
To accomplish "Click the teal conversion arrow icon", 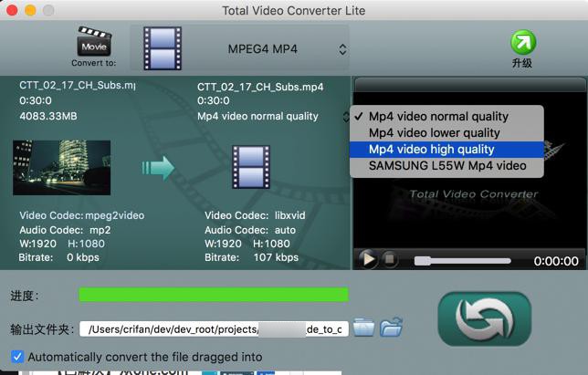I will tap(158, 168).
